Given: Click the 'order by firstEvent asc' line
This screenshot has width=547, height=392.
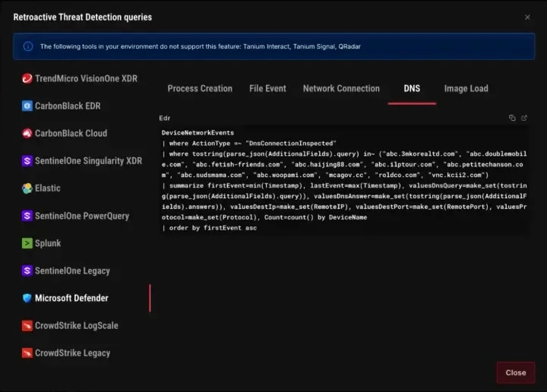Looking at the screenshot, I should [210, 228].
